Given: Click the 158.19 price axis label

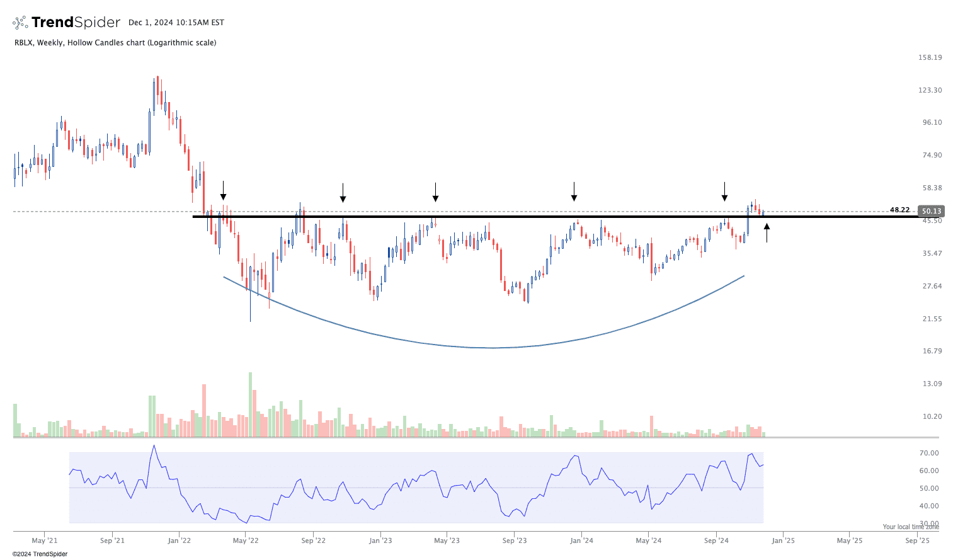Looking at the screenshot, I should coord(930,57).
